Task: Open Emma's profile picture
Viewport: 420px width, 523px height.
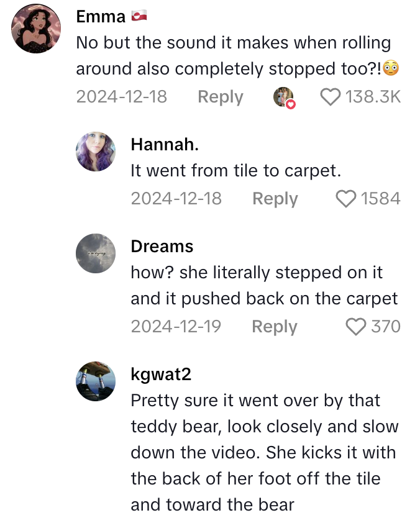Action: (x=36, y=27)
